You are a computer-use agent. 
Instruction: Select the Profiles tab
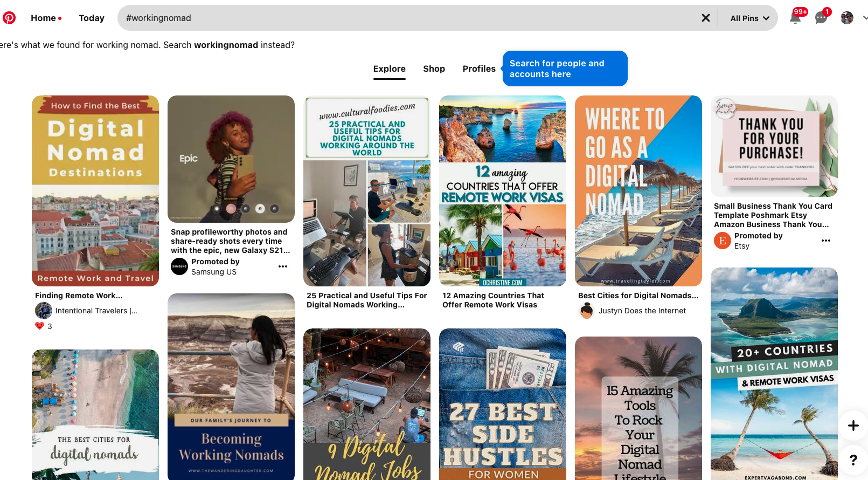click(479, 68)
